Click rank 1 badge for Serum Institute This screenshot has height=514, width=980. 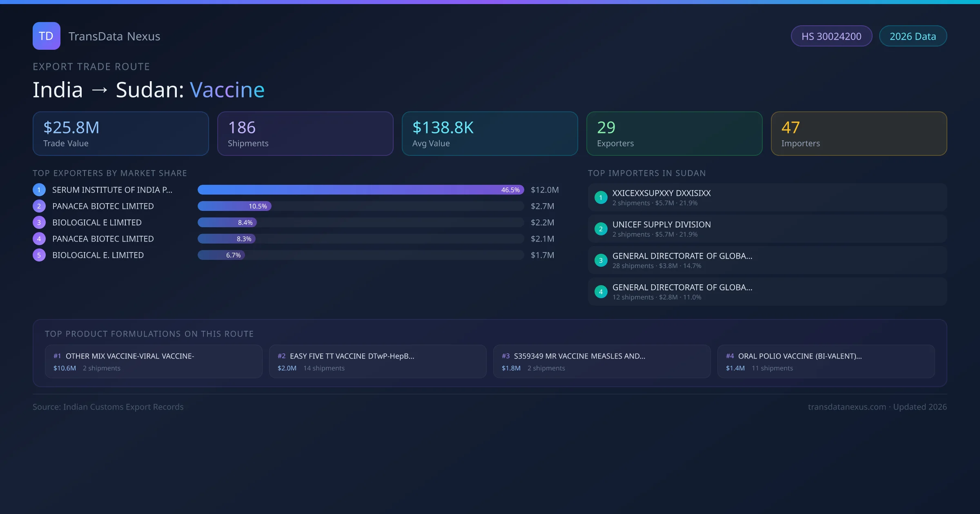tap(39, 190)
